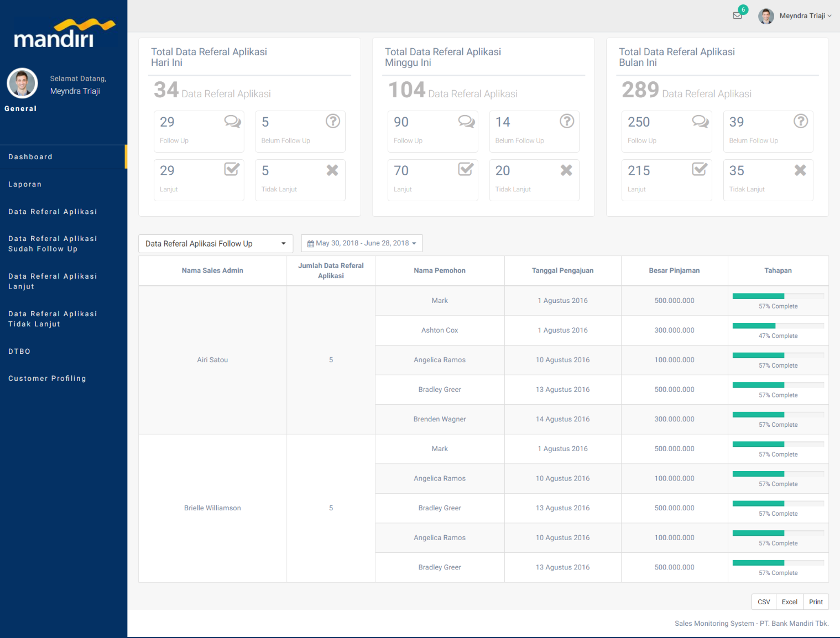Viewport: 840px width, 638px height.
Task: Click the 39 Belum Follow Up card for Bulan Ini
Action: coord(768,132)
